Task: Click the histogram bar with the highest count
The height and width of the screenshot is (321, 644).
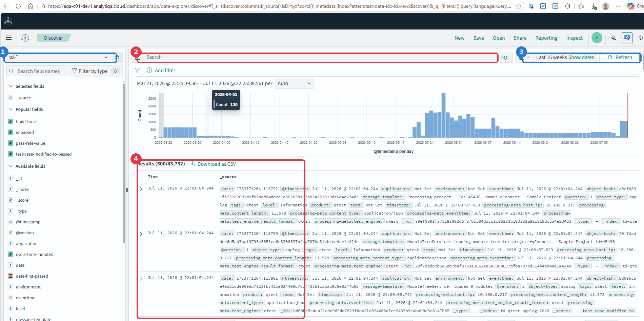Action: (x=443, y=115)
